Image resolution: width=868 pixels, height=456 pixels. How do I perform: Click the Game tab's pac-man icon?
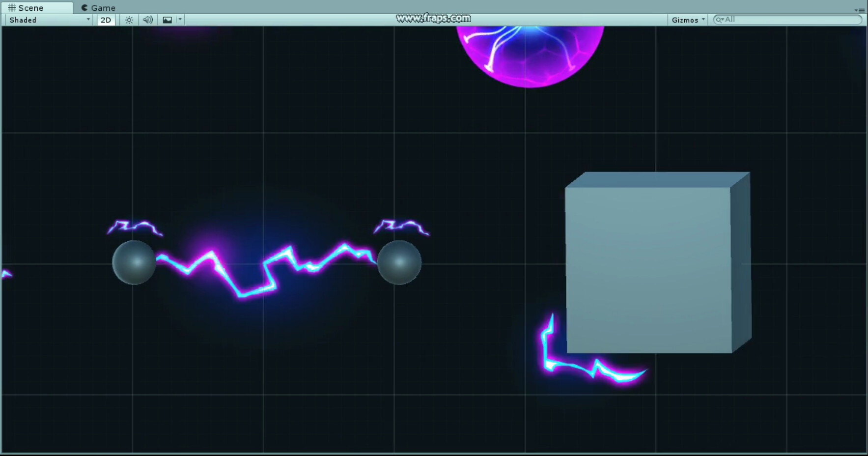tap(84, 7)
